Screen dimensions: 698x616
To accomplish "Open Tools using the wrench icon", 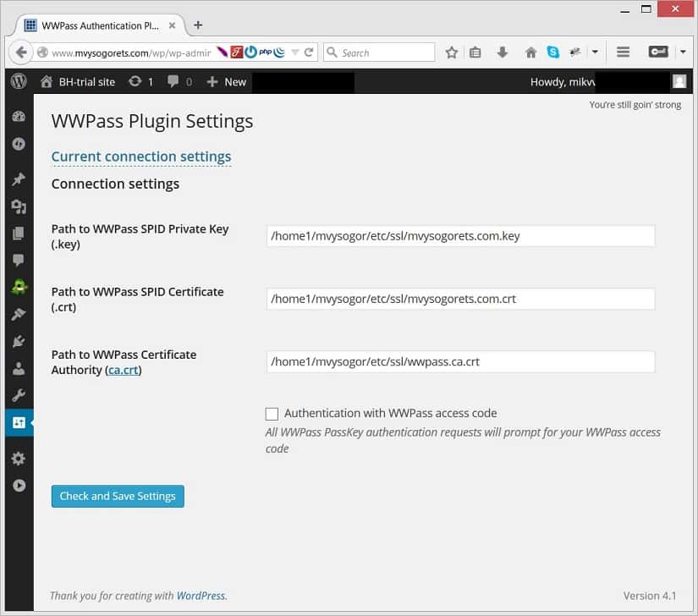I will (19, 394).
